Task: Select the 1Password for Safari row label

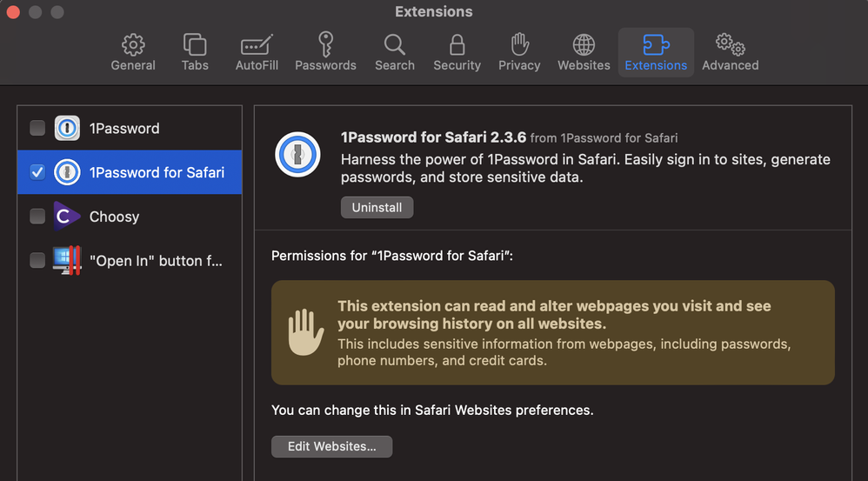Action: tap(157, 173)
